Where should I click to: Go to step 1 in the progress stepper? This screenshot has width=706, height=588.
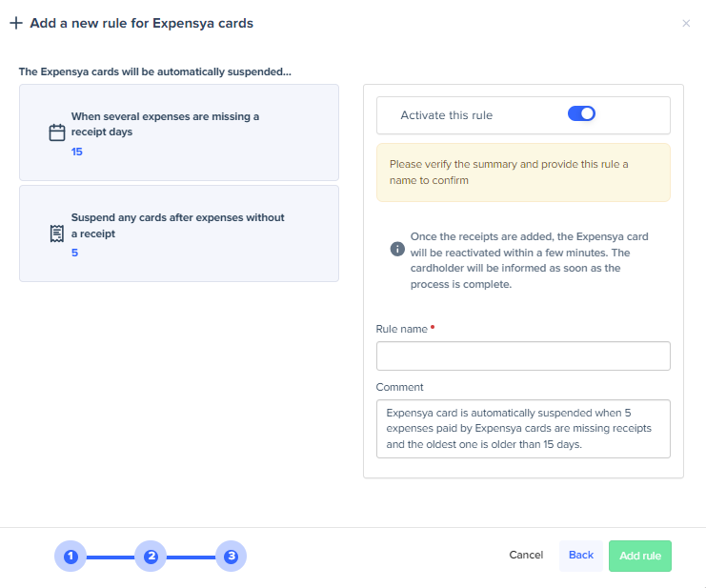click(x=71, y=556)
